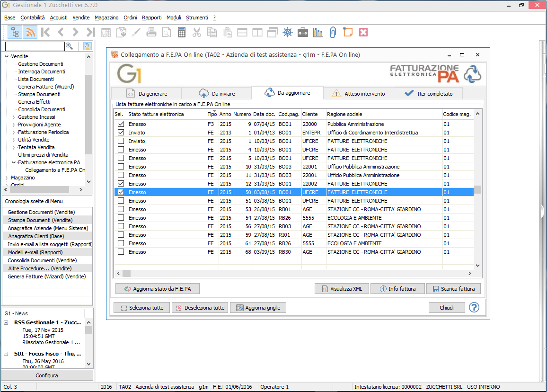Image resolution: width=547 pixels, height=392 pixels.
Task: Collapse the Vendite tree node
Action: point(7,56)
